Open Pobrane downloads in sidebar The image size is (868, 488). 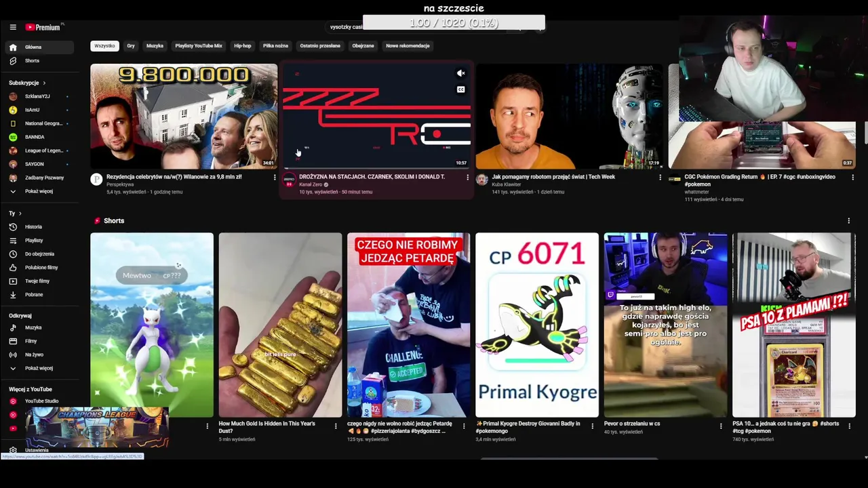(41, 295)
